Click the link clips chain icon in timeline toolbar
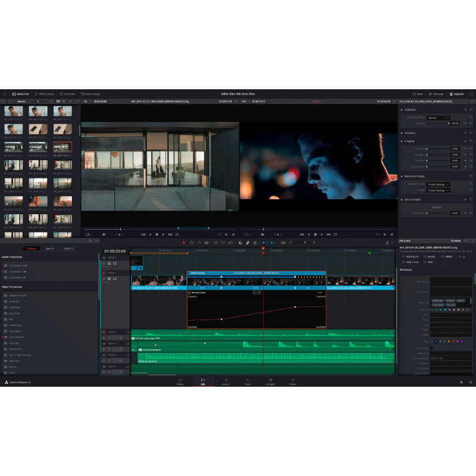 click(x=248, y=243)
